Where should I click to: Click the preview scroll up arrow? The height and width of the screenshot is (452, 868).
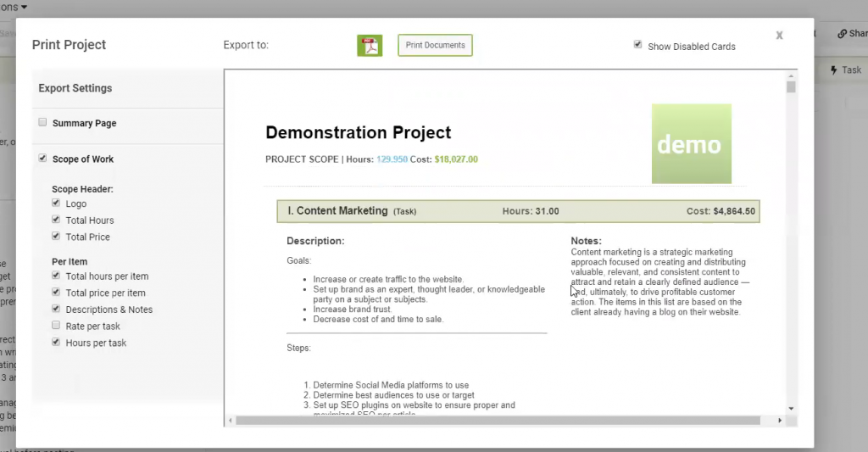tap(791, 75)
